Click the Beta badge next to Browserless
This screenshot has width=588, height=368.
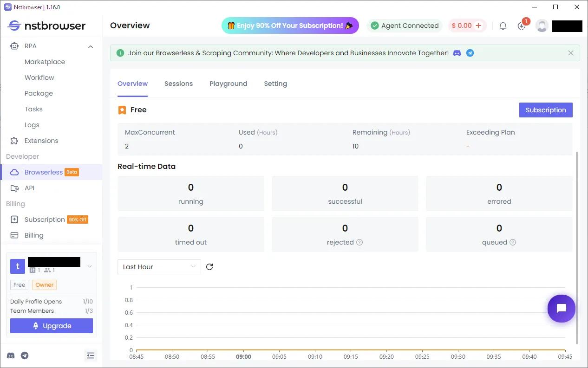(x=72, y=172)
